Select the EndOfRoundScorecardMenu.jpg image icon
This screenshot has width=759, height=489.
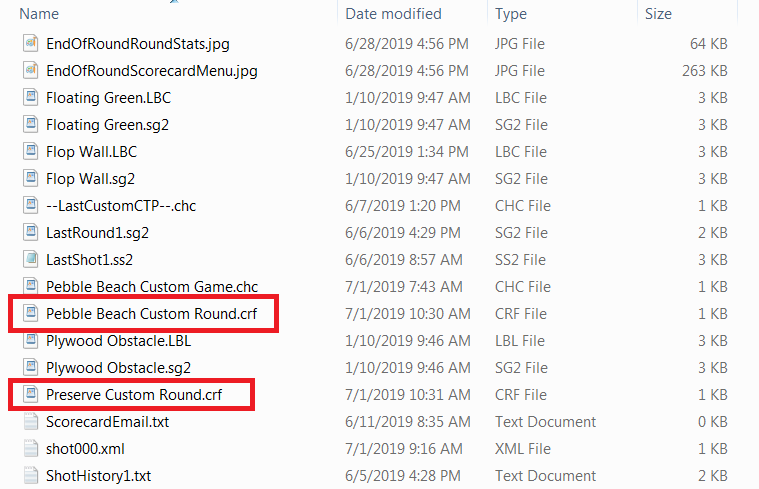(x=31, y=71)
